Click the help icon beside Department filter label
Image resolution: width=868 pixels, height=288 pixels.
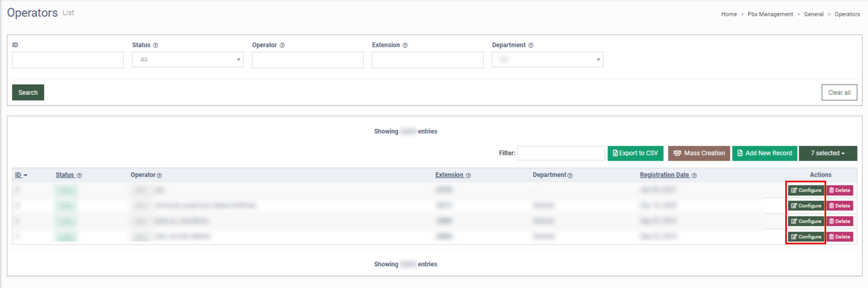click(531, 46)
